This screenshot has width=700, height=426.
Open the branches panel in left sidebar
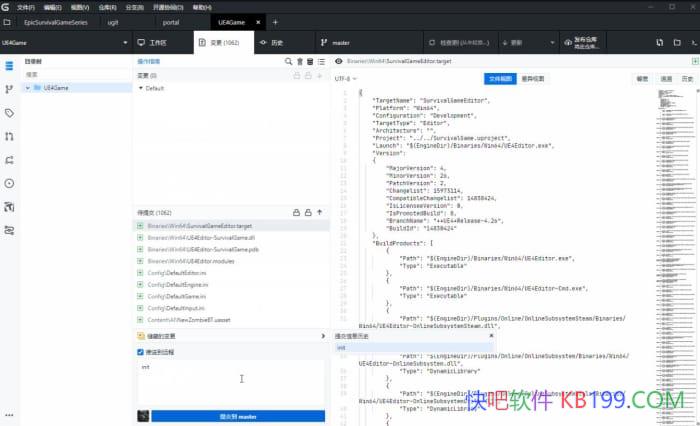click(x=9, y=89)
